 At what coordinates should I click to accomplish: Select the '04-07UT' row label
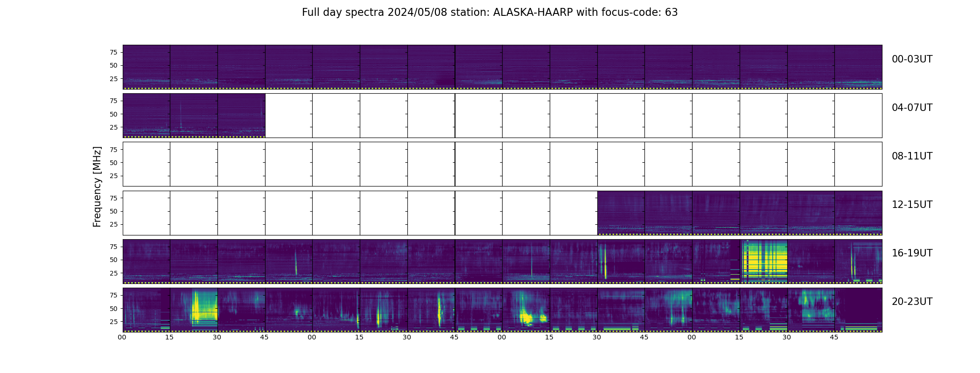point(912,108)
